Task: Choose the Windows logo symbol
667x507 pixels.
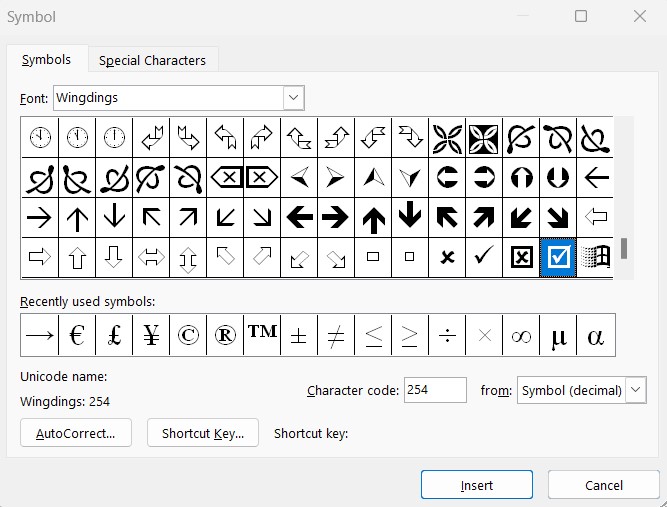Action: tap(596, 257)
